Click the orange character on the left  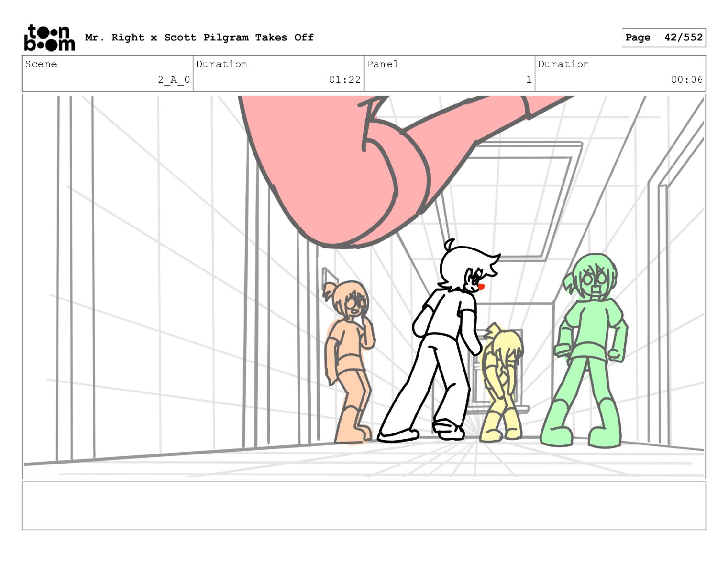[x=349, y=362]
